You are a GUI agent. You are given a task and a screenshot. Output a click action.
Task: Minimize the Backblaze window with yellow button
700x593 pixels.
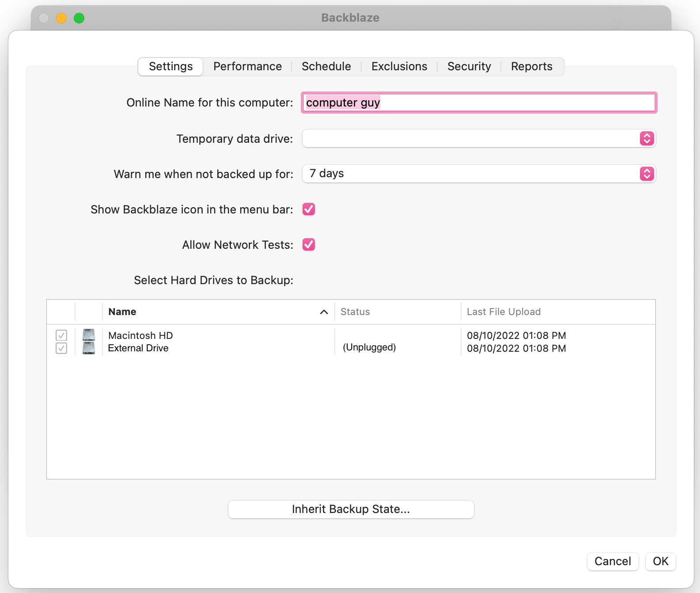click(61, 18)
